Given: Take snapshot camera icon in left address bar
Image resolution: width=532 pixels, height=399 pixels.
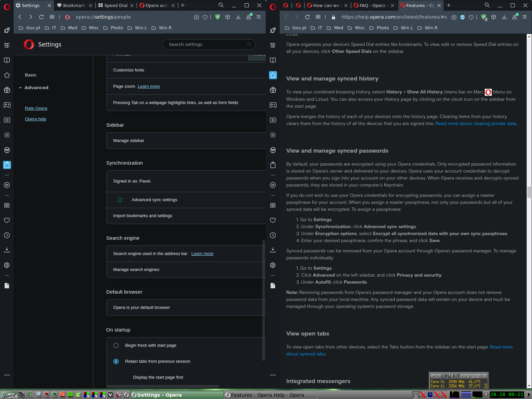Looking at the screenshot, I should [197, 17].
